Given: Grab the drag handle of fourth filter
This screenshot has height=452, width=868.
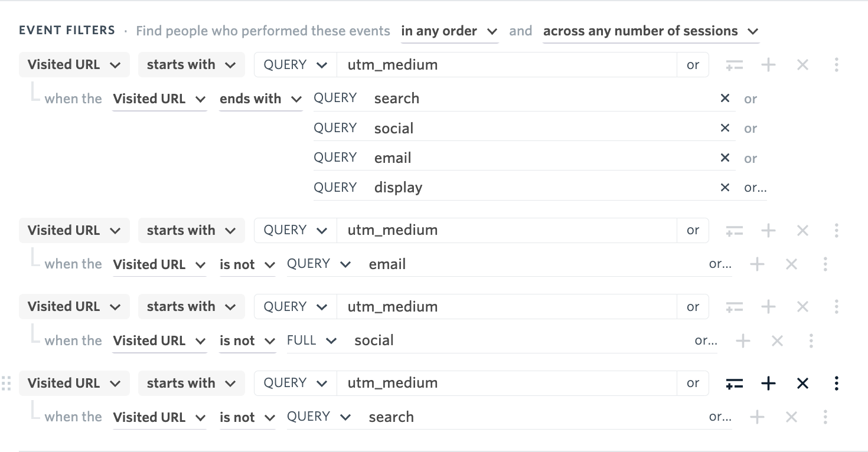Looking at the screenshot, I should pos(6,384).
